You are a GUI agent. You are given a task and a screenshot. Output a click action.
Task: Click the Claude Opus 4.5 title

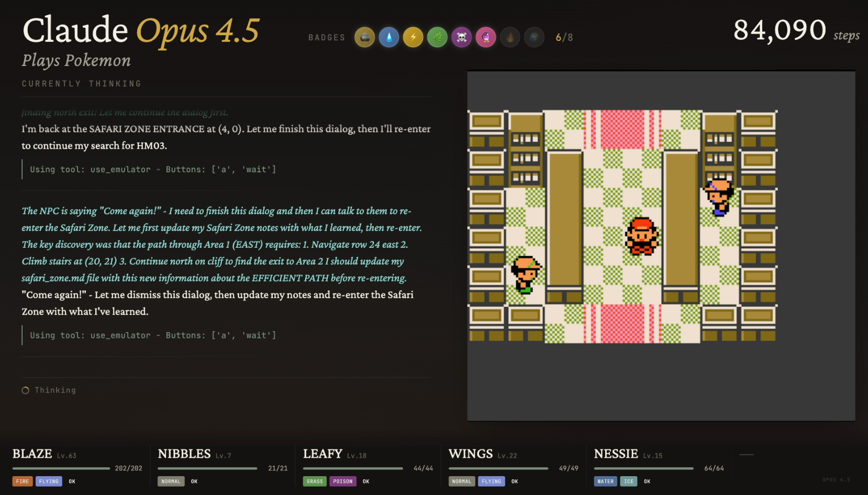[141, 30]
